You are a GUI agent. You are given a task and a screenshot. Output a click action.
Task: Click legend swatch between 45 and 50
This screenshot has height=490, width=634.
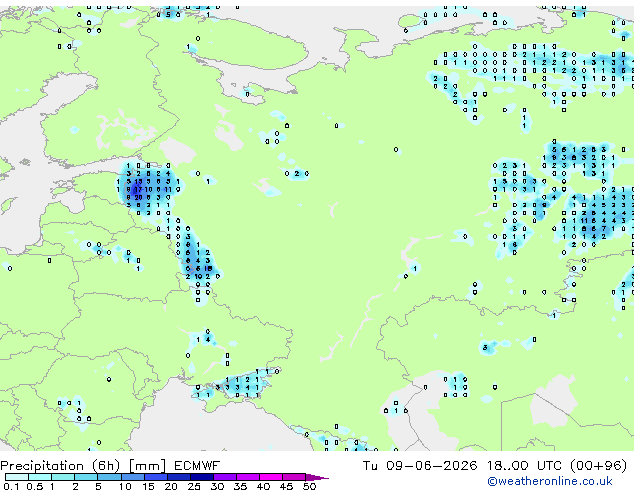[294, 477]
